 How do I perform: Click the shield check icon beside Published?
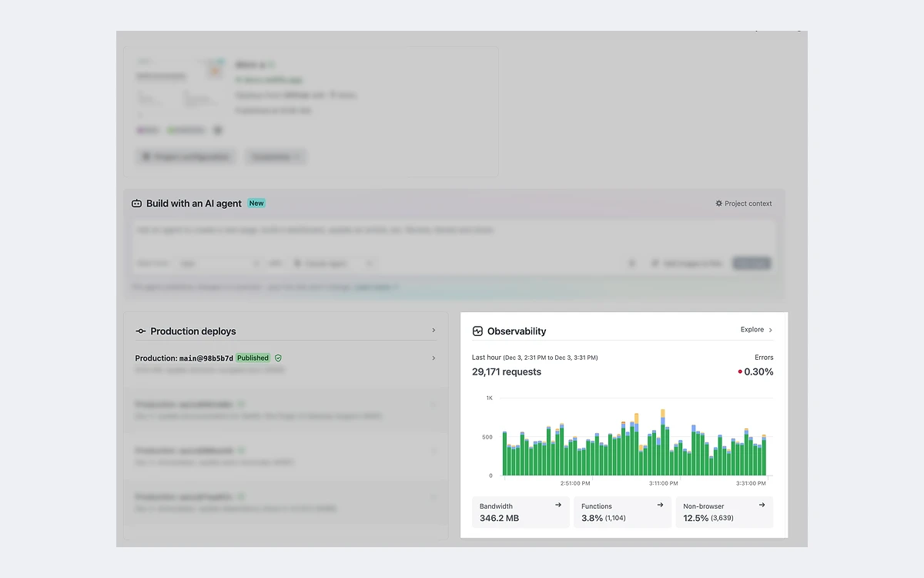[x=278, y=358]
